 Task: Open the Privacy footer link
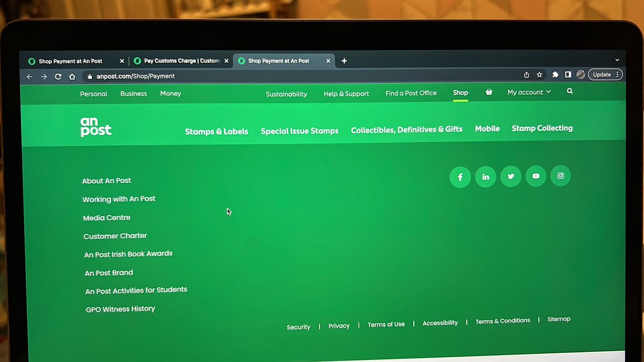pyautogui.click(x=339, y=326)
